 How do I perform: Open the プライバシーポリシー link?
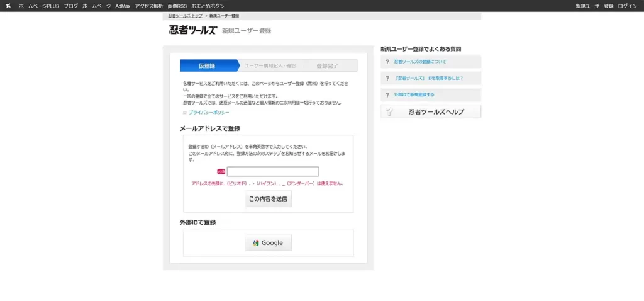pyautogui.click(x=209, y=112)
